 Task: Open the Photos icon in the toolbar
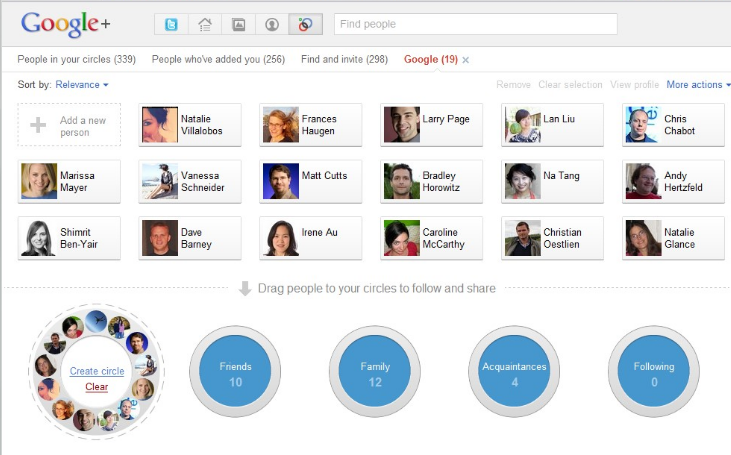pyautogui.click(x=237, y=24)
